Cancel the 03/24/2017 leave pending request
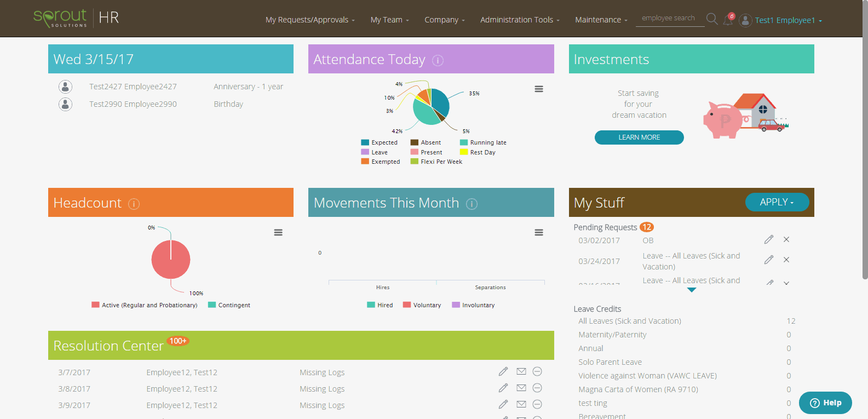This screenshot has height=419, width=868. (x=786, y=260)
